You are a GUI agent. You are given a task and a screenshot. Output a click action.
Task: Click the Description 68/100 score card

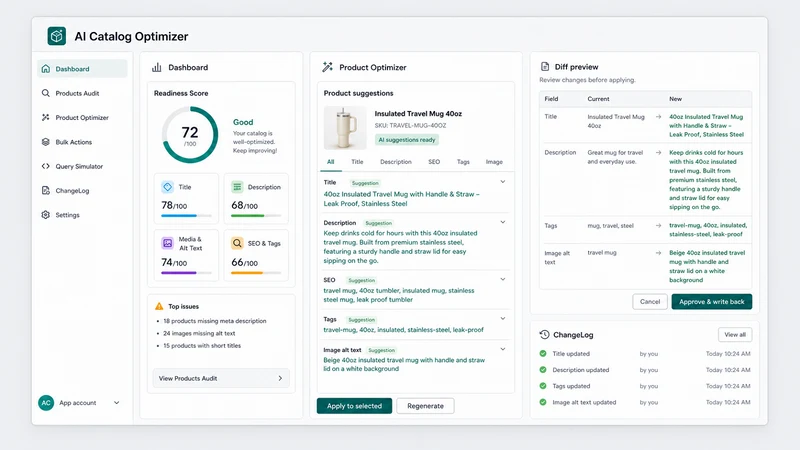[x=256, y=198]
